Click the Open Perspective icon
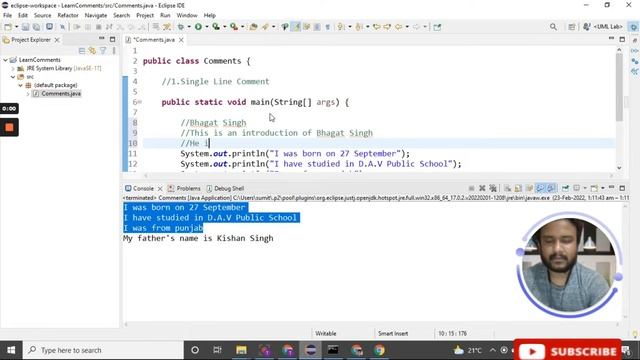Screen dimensions: 640x360 pos(571,27)
